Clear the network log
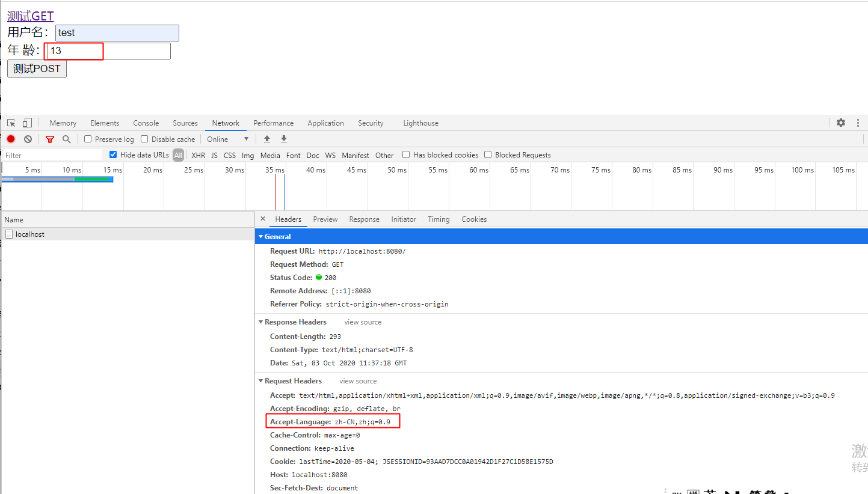This screenshot has height=494, width=868. point(28,139)
